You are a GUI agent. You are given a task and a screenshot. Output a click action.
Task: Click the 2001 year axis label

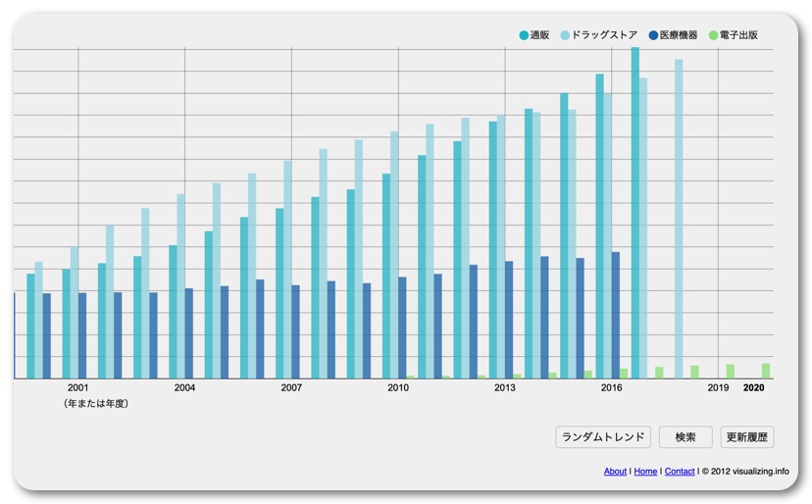[x=78, y=388]
